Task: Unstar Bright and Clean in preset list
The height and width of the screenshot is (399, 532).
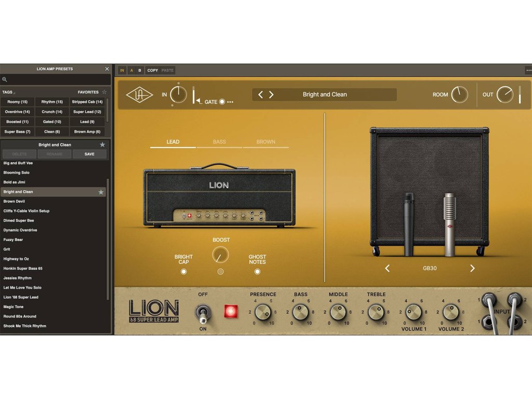Action: pyautogui.click(x=101, y=192)
